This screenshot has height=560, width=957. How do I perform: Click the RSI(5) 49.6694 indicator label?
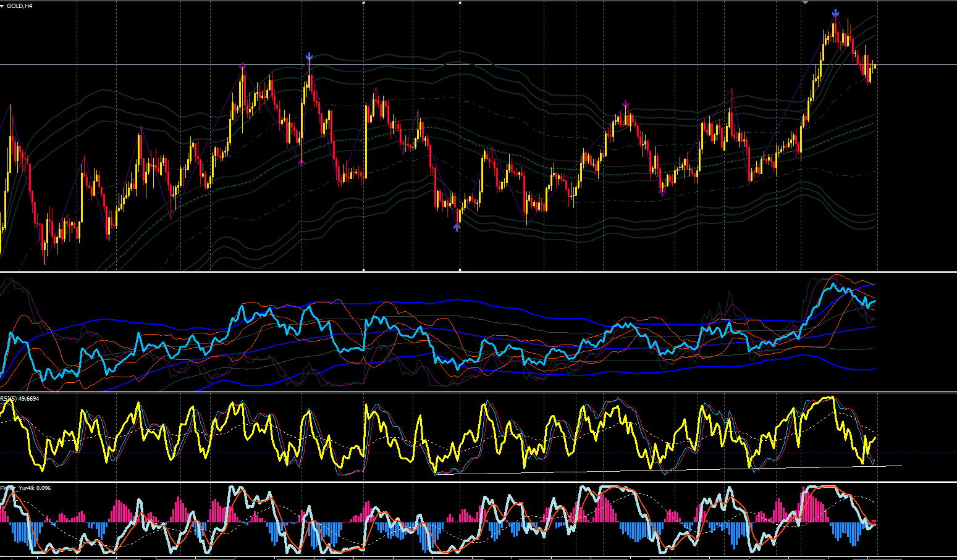pos(20,399)
